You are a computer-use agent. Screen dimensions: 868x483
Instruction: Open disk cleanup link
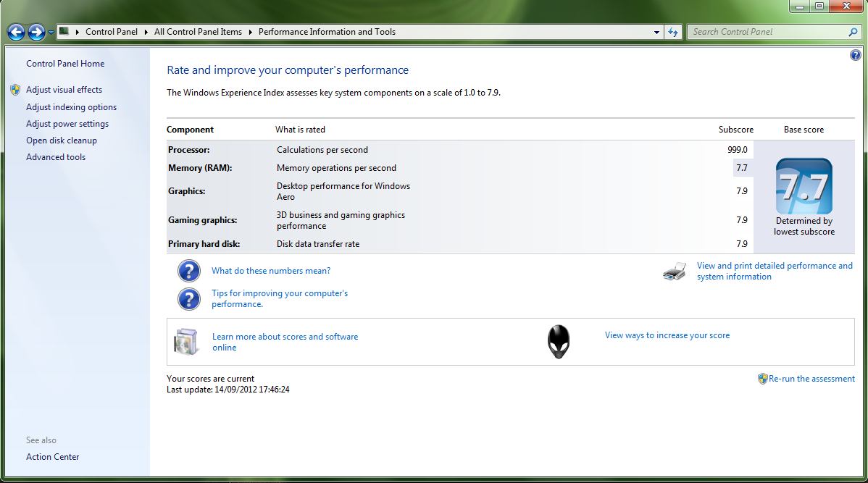click(62, 140)
